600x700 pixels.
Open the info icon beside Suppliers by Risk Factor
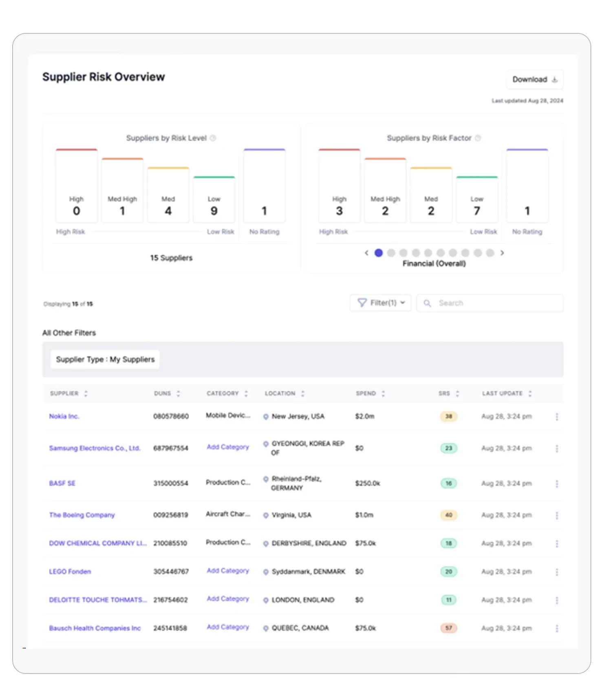click(x=478, y=138)
